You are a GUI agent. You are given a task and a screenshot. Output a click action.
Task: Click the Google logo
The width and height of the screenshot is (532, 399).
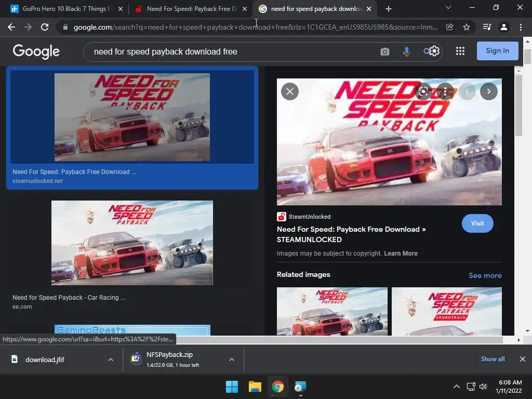coord(36,51)
